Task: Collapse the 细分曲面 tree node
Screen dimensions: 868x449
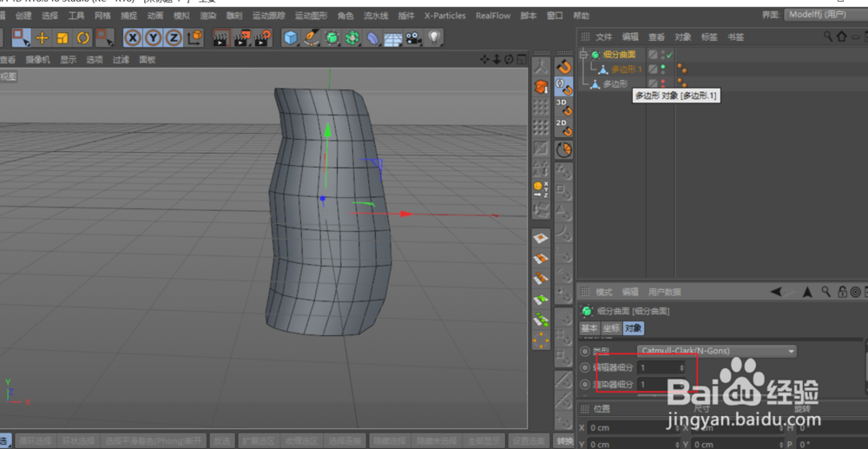Action: [583, 55]
